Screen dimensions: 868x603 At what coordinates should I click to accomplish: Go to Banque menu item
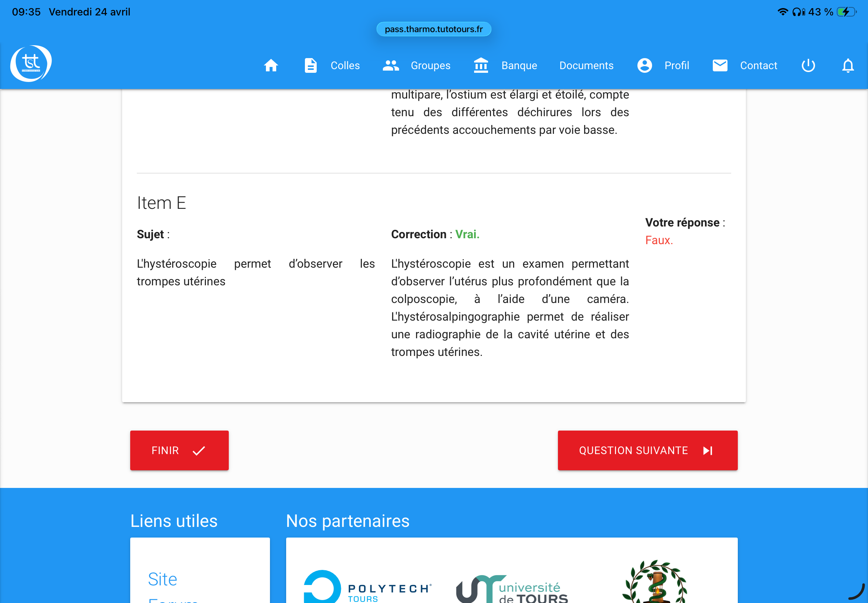pyautogui.click(x=519, y=65)
